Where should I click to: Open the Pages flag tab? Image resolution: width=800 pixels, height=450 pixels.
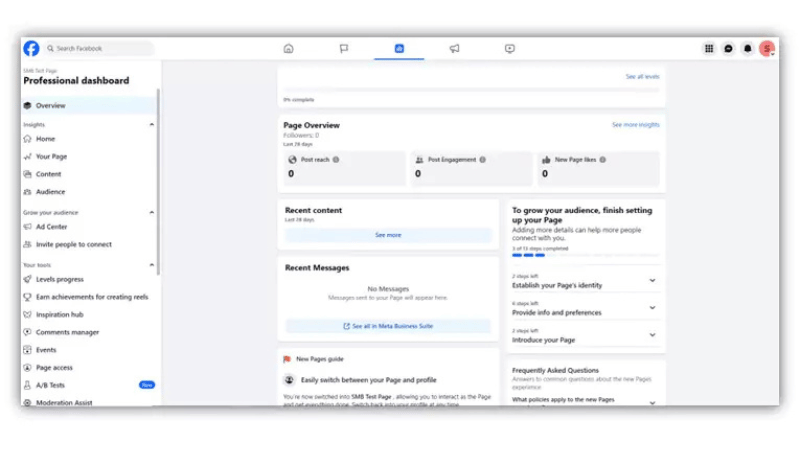[344, 48]
